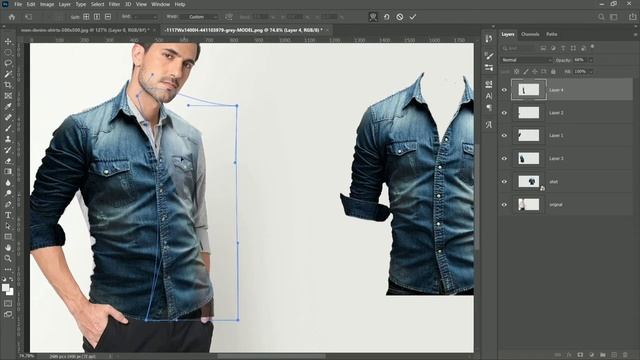Hide the original layer via eye icon

point(504,204)
